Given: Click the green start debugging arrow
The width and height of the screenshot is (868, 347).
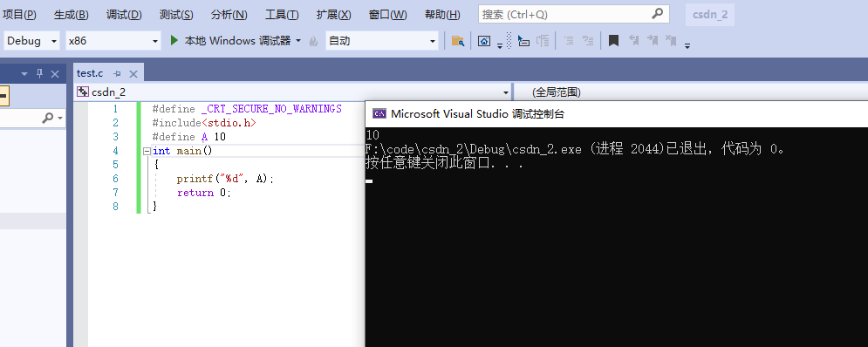Looking at the screenshot, I should tap(174, 40).
